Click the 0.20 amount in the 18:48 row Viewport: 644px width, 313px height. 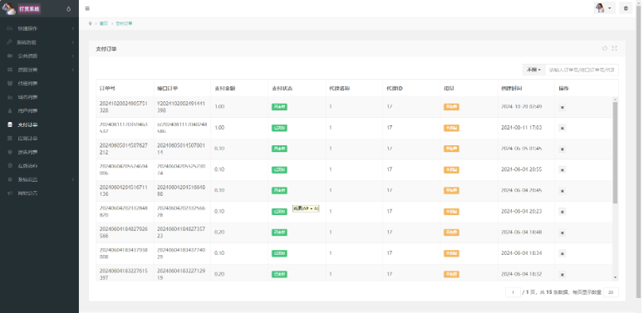tap(219, 232)
